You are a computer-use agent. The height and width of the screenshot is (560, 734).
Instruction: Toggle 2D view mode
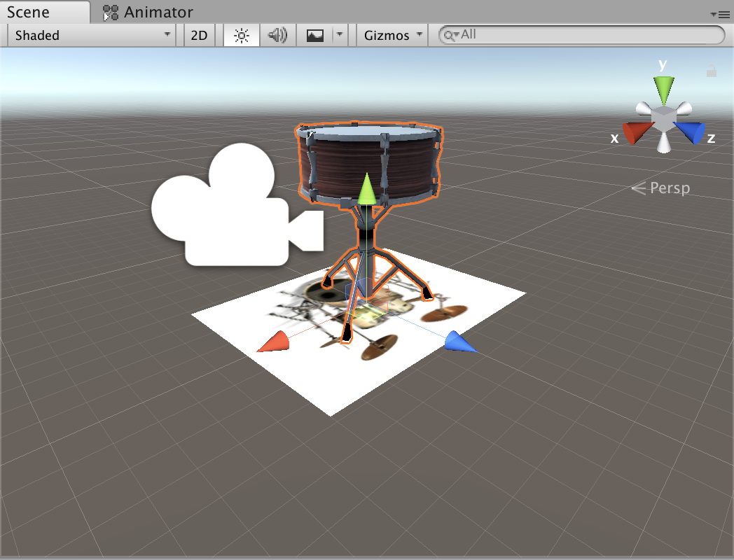200,35
